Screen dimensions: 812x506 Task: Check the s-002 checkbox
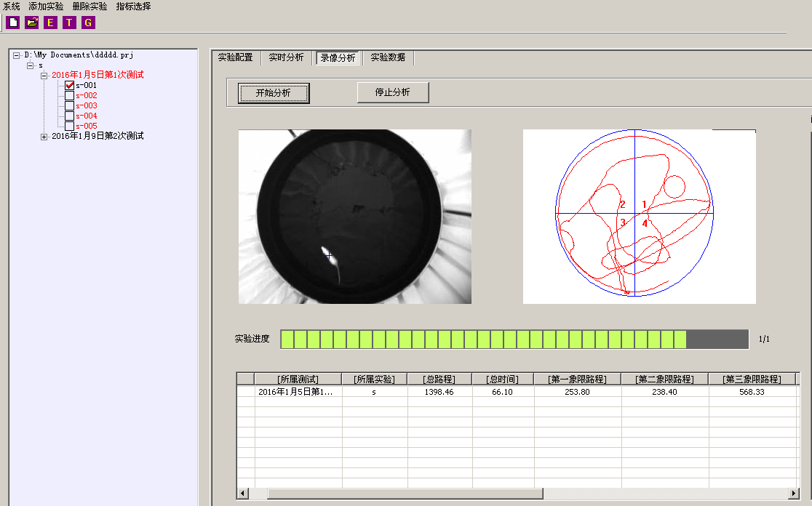[x=70, y=95]
